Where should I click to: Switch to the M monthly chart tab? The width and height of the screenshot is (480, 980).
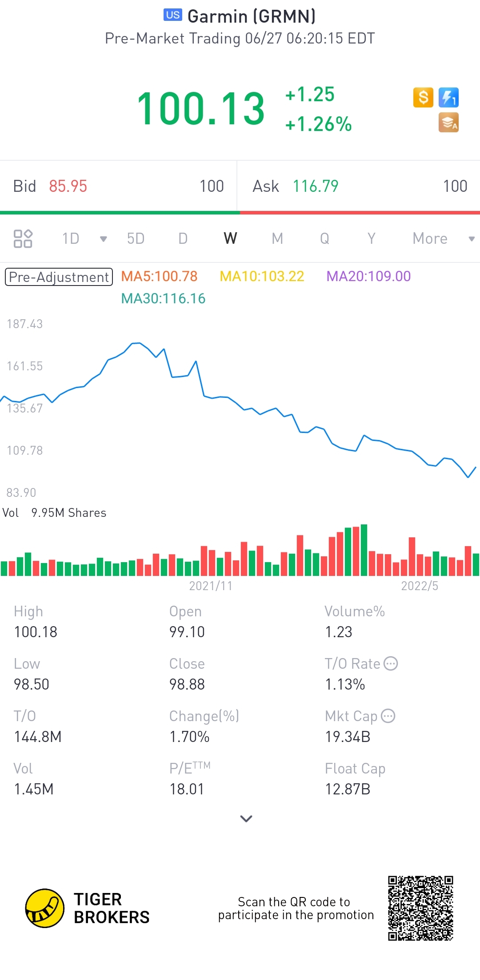click(277, 238)
